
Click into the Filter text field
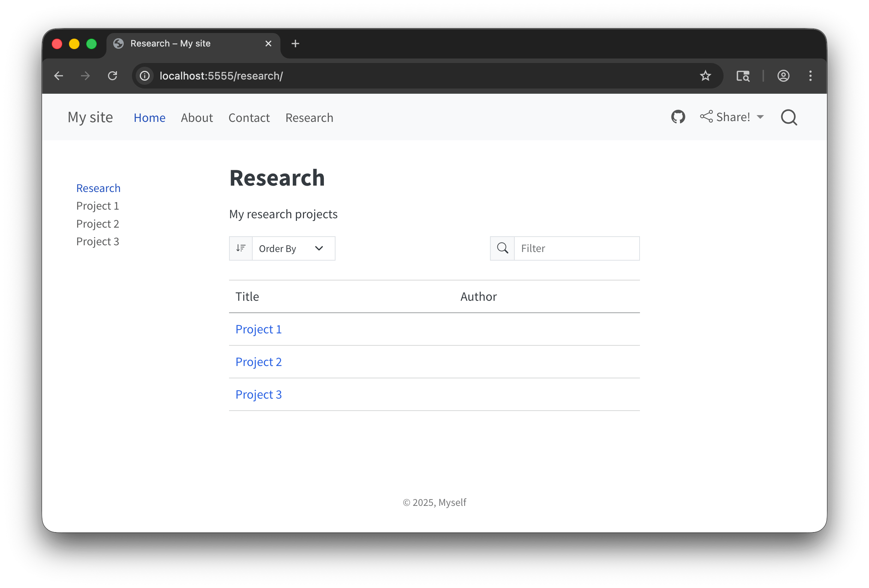point(576,248)
